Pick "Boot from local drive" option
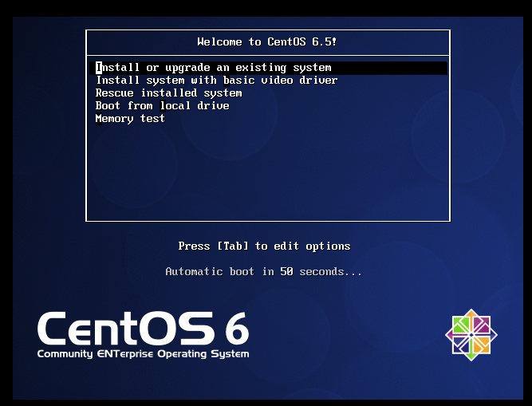Image resolution: width=532 pixels, height=406 pixels. [x=162, y=106]
